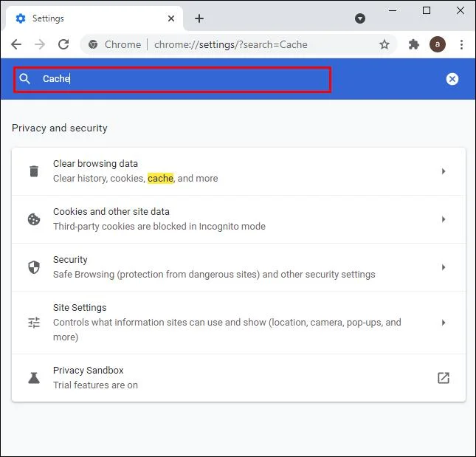Click the Privacy Sandbox flask icon
This screenshot has height=457, width=476.
tap(34, 378)
